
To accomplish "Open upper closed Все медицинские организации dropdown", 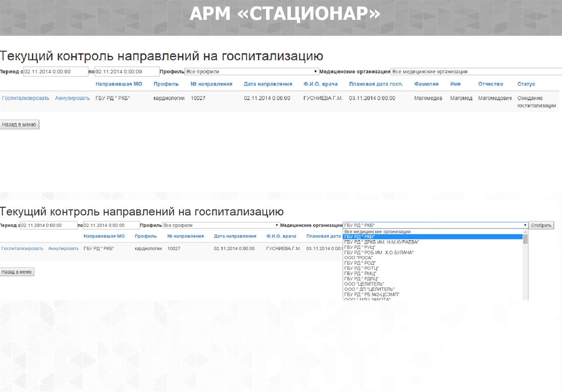I will pyautogui.click(x=475, y=72).
